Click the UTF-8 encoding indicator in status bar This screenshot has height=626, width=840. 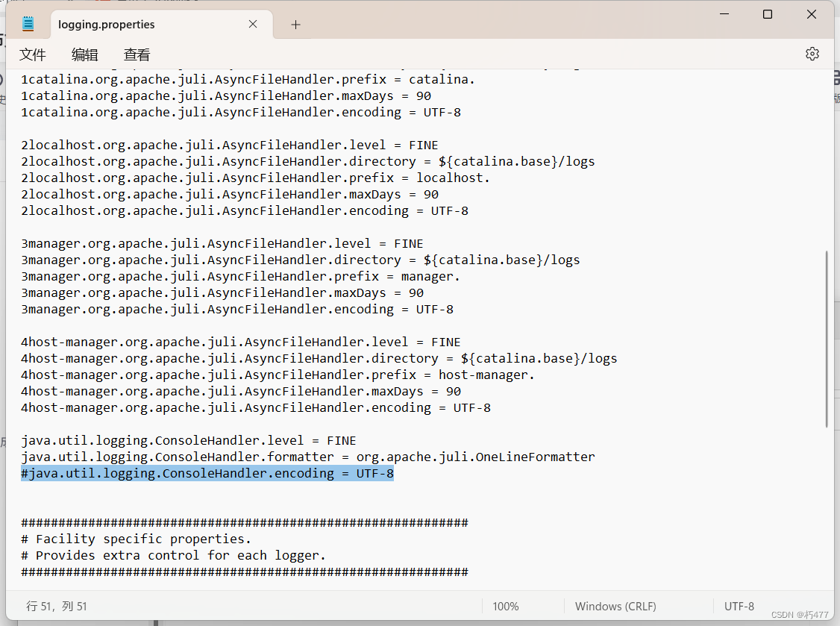click(x=739, y=606)
